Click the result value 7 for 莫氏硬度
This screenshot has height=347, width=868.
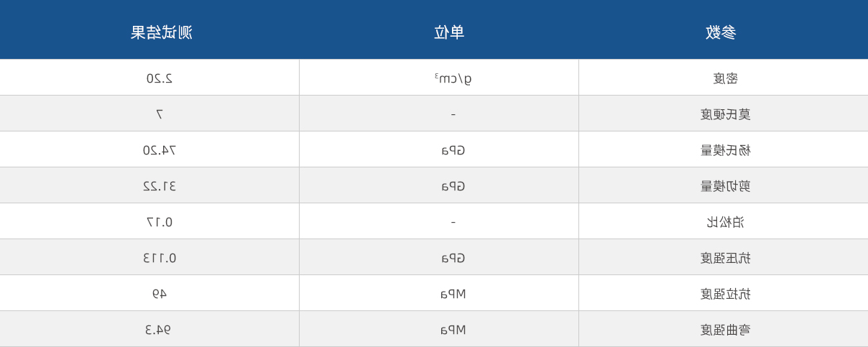160,114
